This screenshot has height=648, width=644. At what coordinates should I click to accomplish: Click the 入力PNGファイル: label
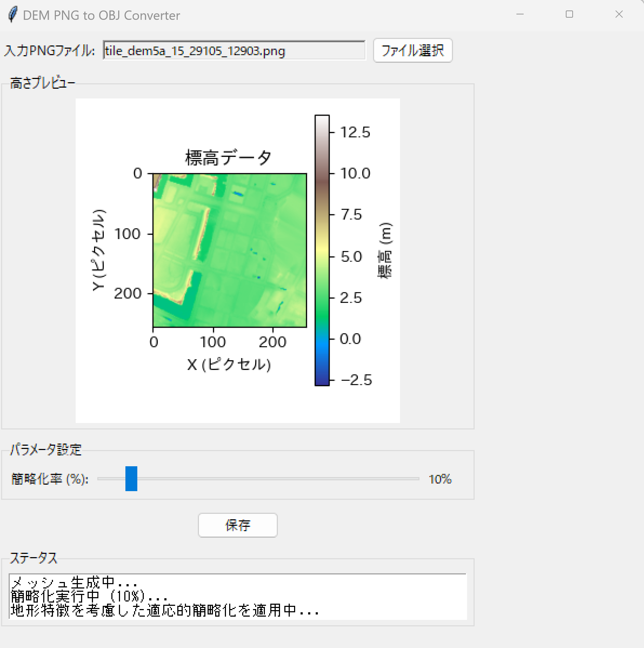[x=50, y=50]
